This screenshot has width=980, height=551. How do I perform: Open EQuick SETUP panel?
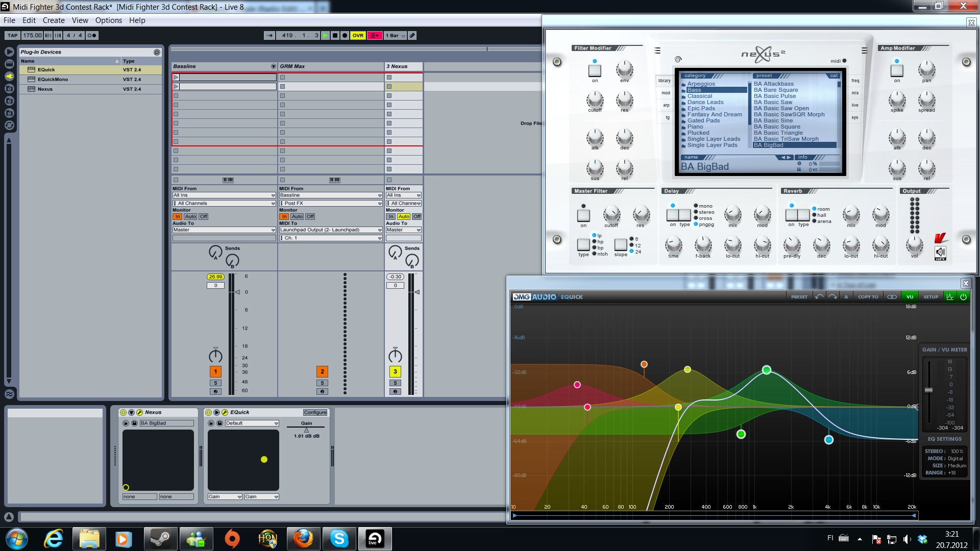[x=931, y=297]
